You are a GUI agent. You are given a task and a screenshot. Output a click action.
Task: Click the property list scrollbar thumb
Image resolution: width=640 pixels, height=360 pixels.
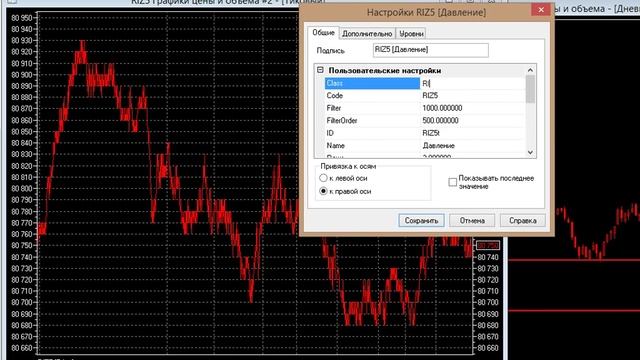530,89
